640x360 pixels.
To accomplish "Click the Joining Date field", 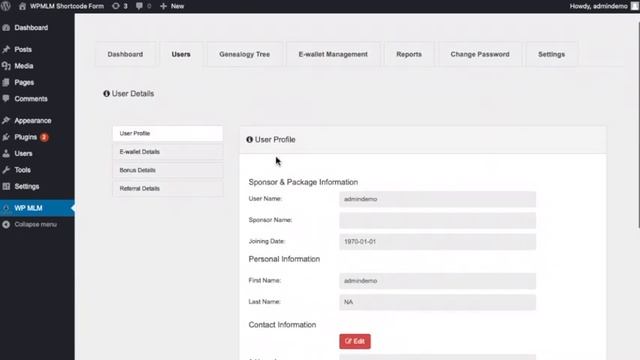I will (438, 242).
